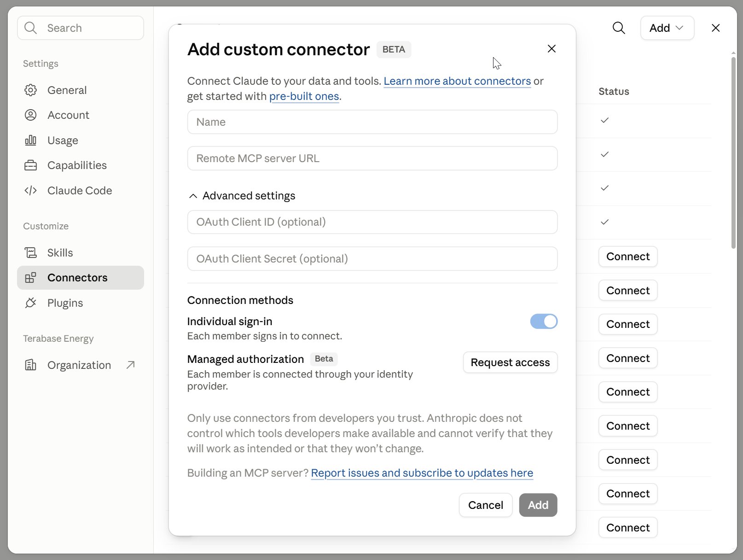Click the Beta badge beside Managed authorization

pos(324,359)
